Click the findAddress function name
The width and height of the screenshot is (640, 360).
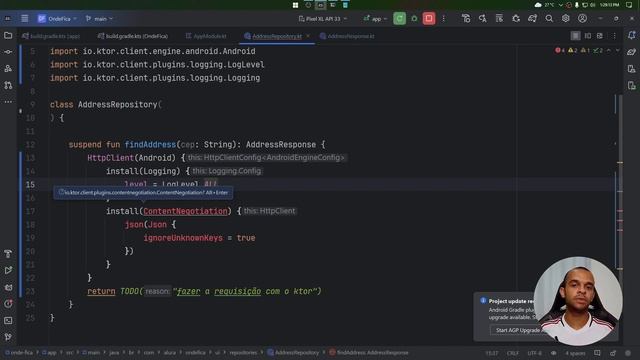tap(150, 144)
